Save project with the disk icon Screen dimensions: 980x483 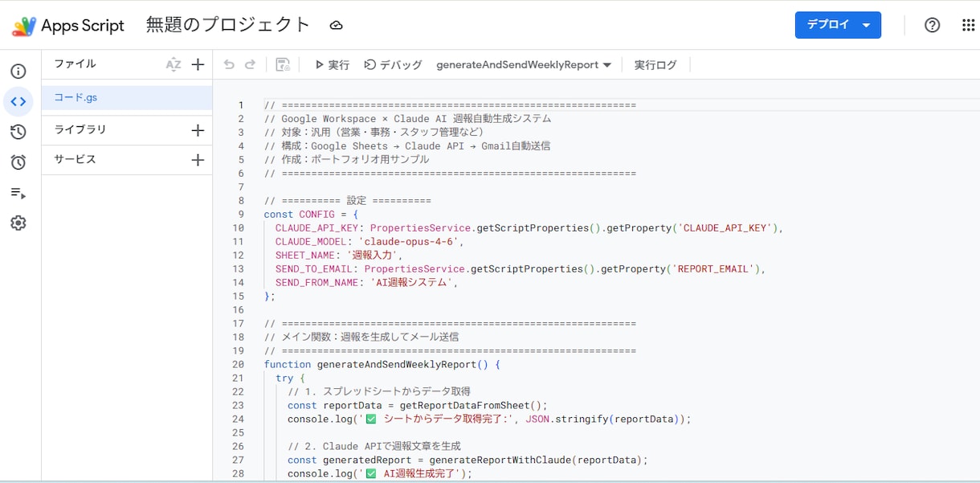pyautogui.click(x=283, y=65)
